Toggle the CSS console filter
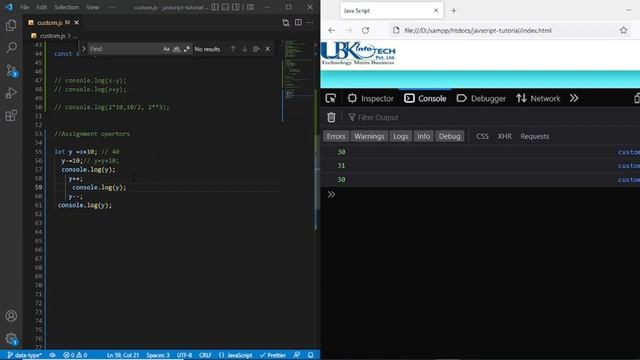Image resolution: width=640 pixels, height=360 pixels. click(x=482, y=136)
